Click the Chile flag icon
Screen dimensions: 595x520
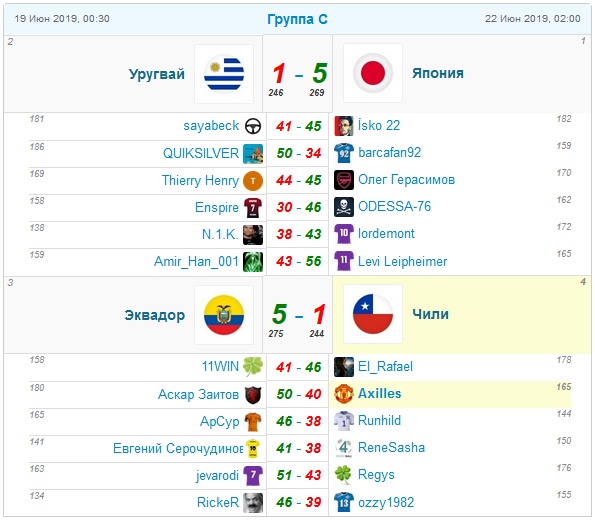coord(373,314)
